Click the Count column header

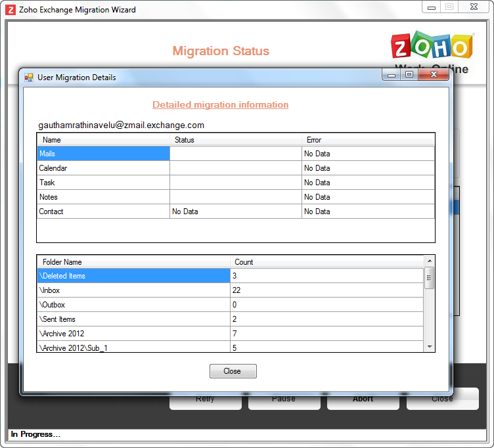pos(326,262)
